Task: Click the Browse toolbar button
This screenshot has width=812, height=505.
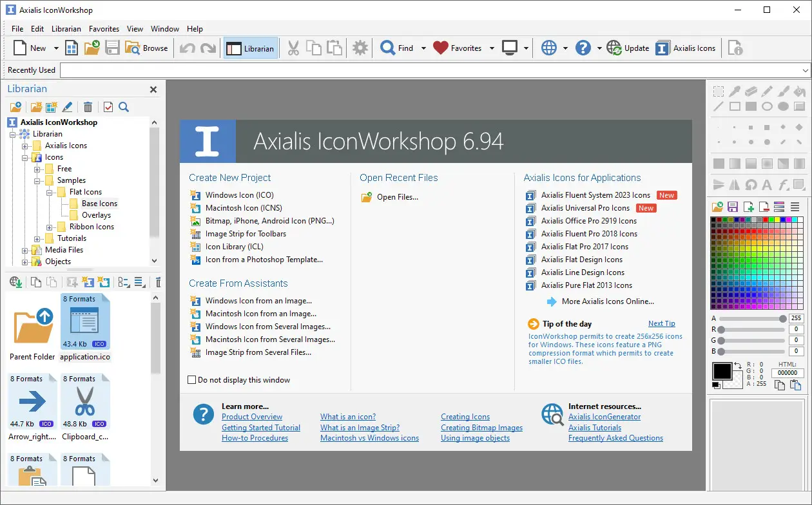Action: [146, 48]
